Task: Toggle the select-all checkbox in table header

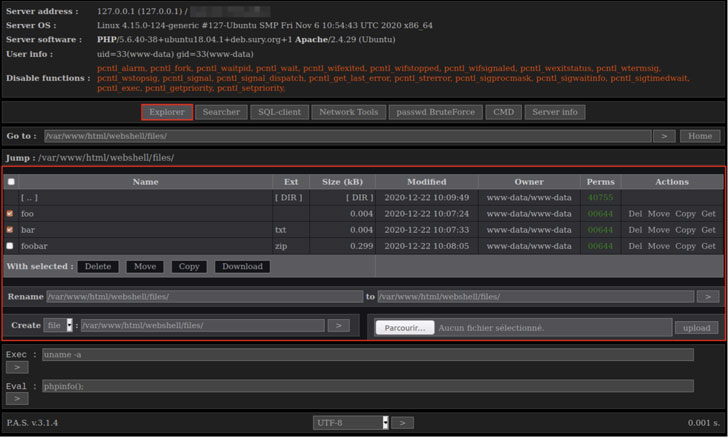Action: pyautogui.click(x=11, y=182)
